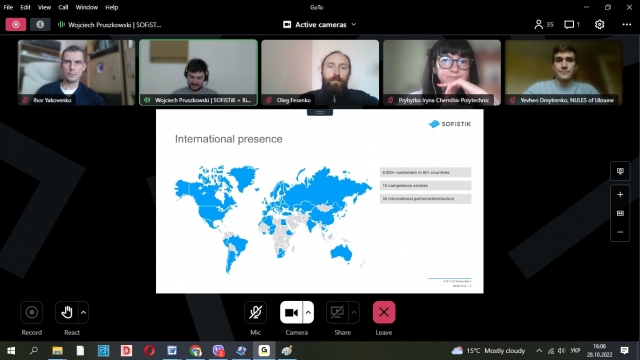Show hidden system tray icons
This screenshot has height=360, width=640.
point(539,351)
